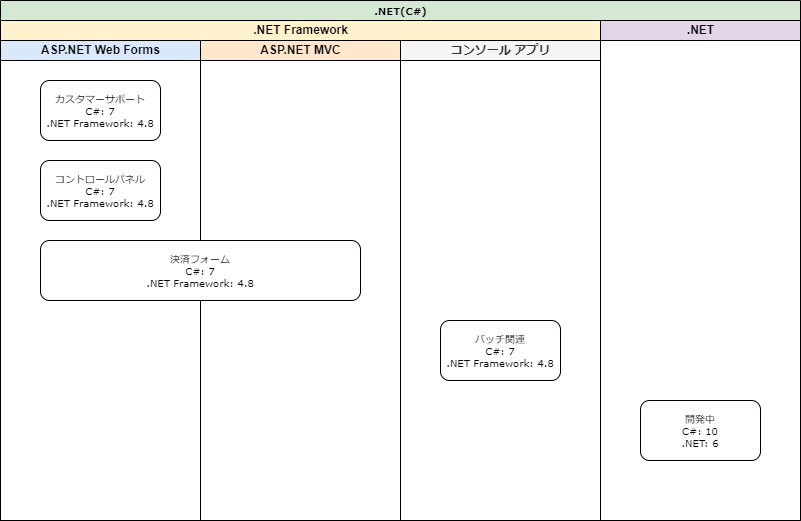Select the 決済フォーム box

point(200,271)
